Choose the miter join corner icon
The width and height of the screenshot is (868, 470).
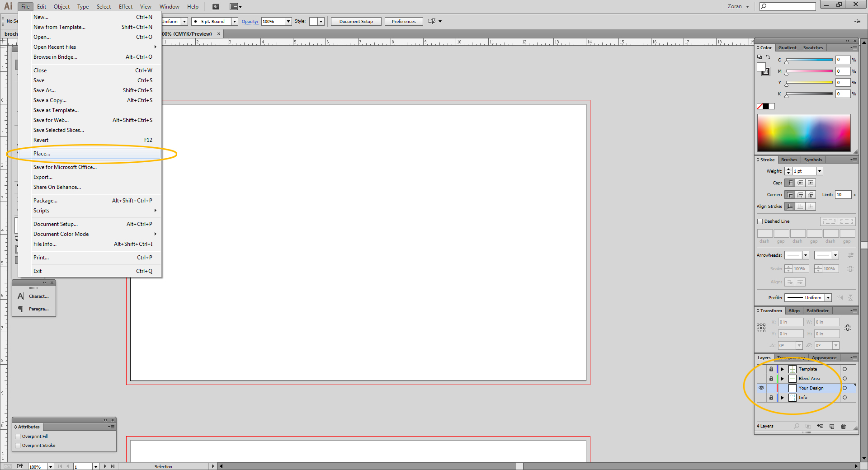[790, 195]
